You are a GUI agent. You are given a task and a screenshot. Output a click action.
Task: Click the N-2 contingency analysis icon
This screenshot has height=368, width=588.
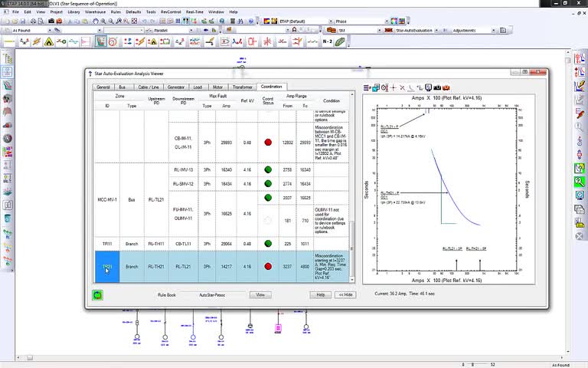pyautogui.click(x=328, y=41)
